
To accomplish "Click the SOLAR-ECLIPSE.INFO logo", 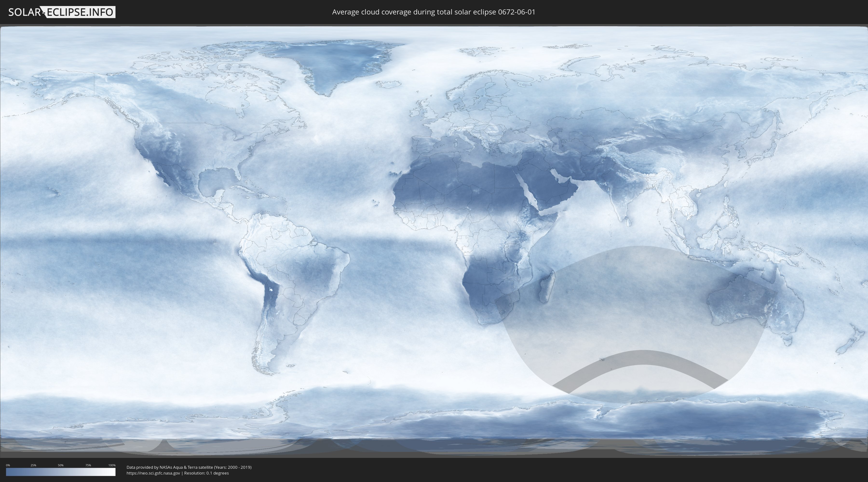I will (x=62, y=12).
